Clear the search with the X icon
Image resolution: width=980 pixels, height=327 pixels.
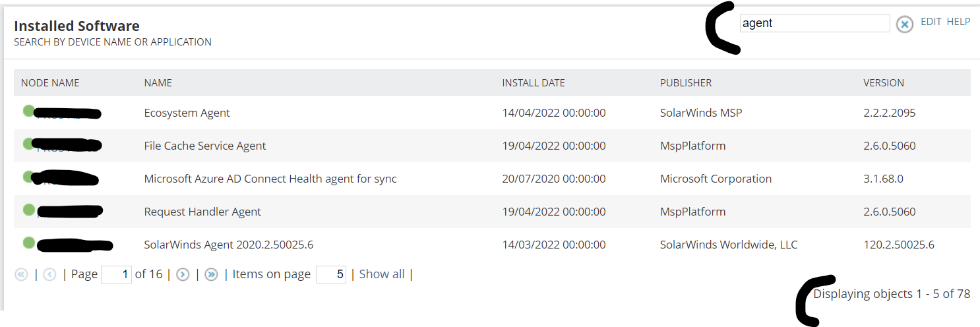905,24
